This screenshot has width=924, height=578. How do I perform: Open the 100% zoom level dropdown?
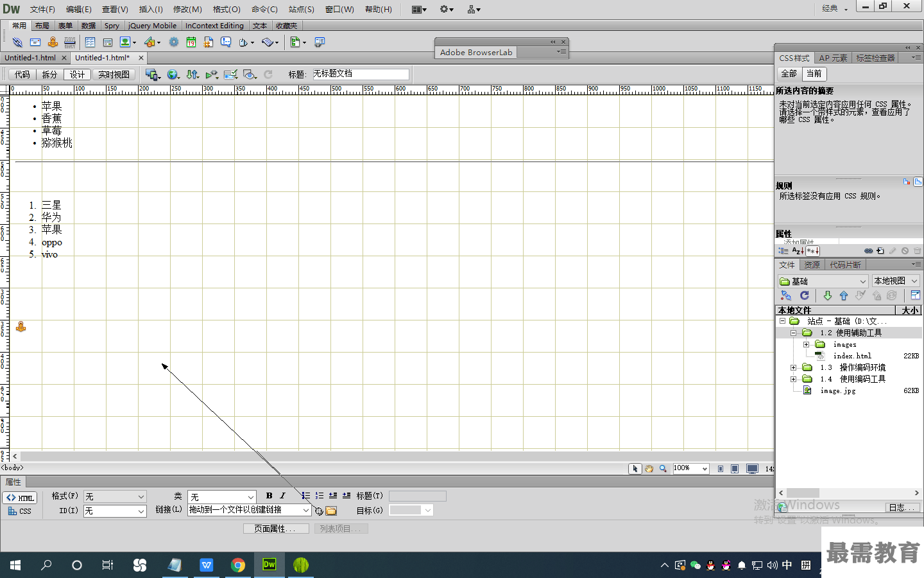pos(690,469)
